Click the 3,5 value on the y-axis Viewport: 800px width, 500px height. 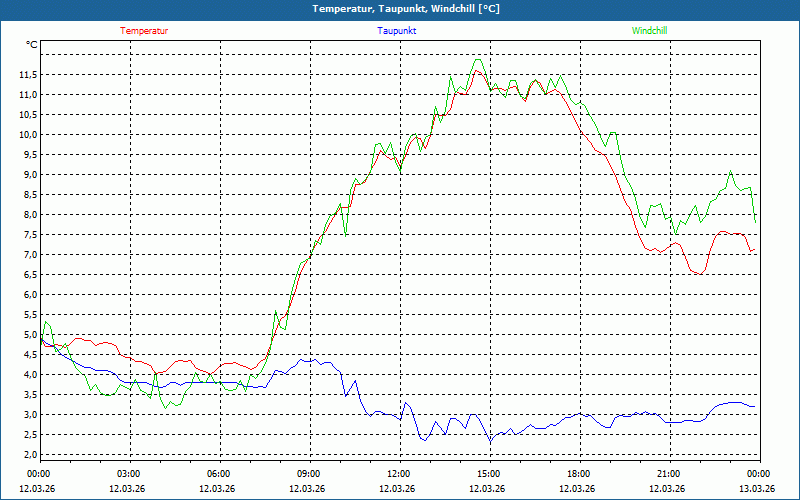coord(29,395)
